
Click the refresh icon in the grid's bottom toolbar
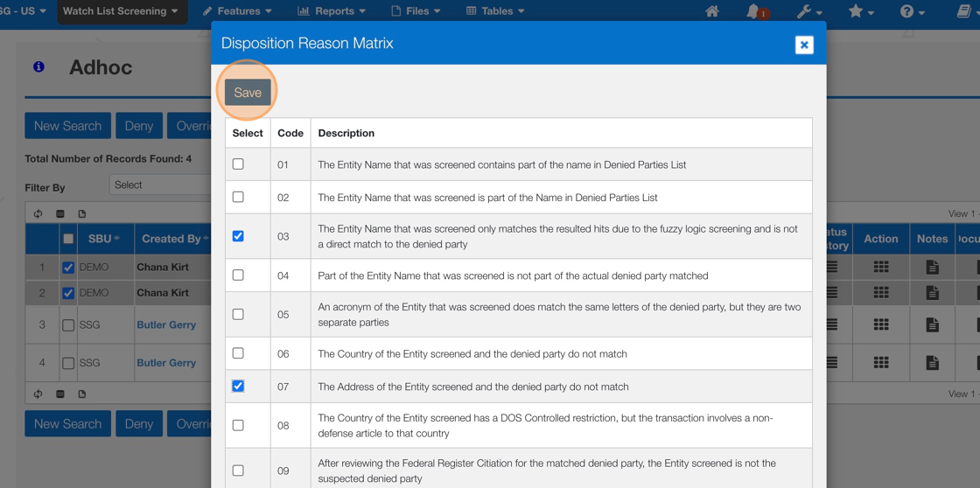click(x=38, y=394)
